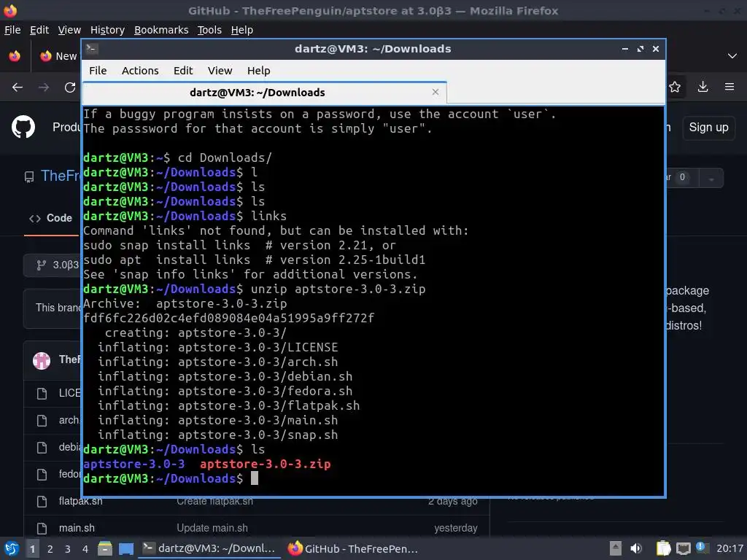The width and height of the screenshot is (747, 560).
Task: Click network monitor tray icon
Action: pyautogui.click(x=683, y=548)
